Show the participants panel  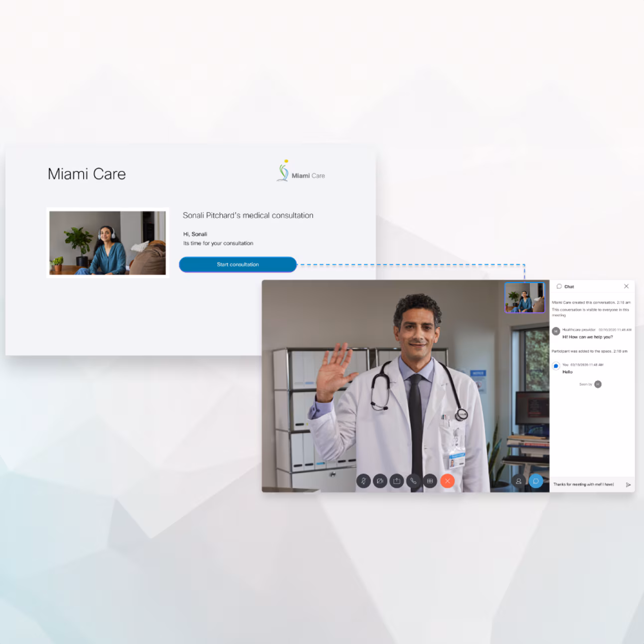519,481
